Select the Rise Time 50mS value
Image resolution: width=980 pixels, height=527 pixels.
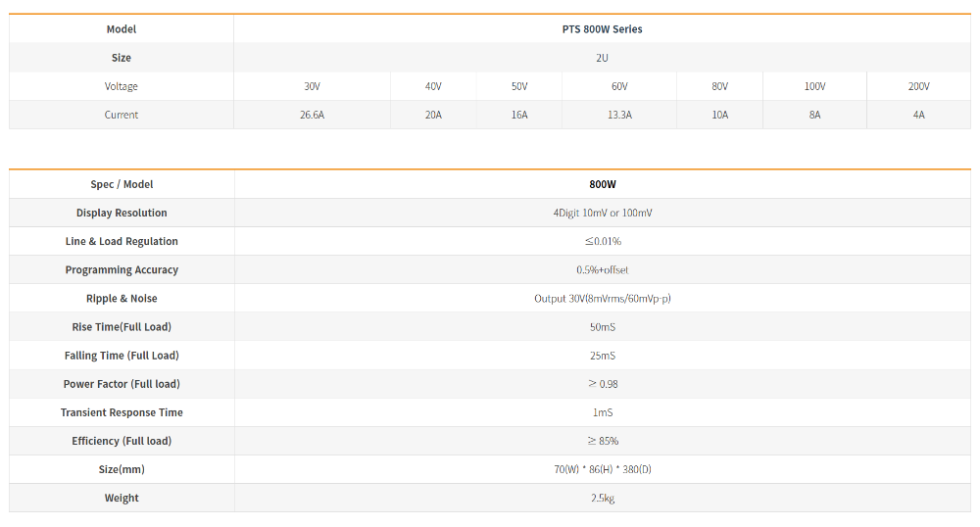coord(602,326)
